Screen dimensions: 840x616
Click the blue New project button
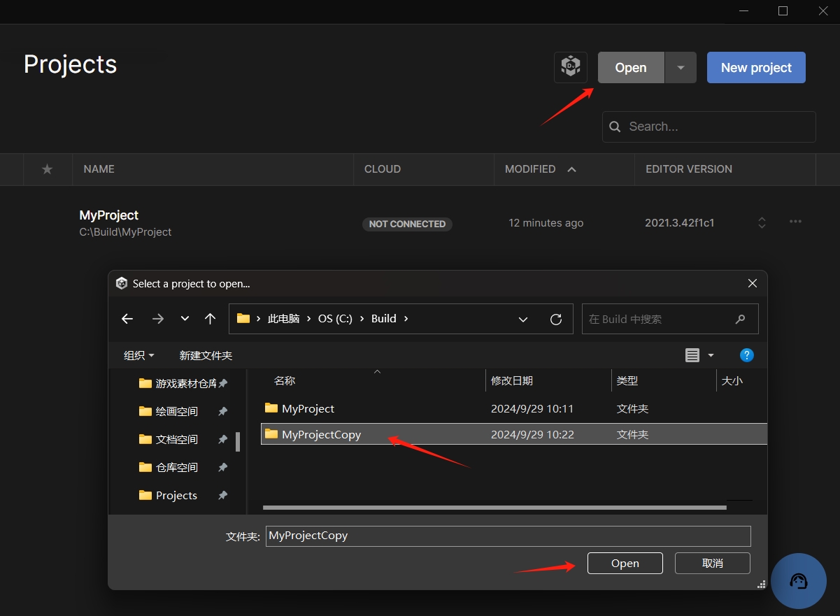click(756, 68)
